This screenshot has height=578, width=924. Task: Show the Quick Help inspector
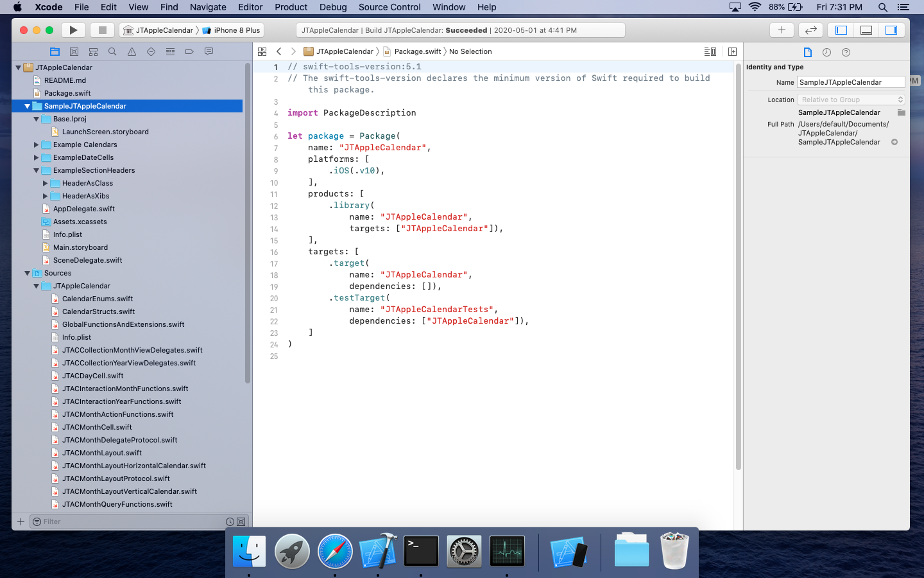pos(846,52)
